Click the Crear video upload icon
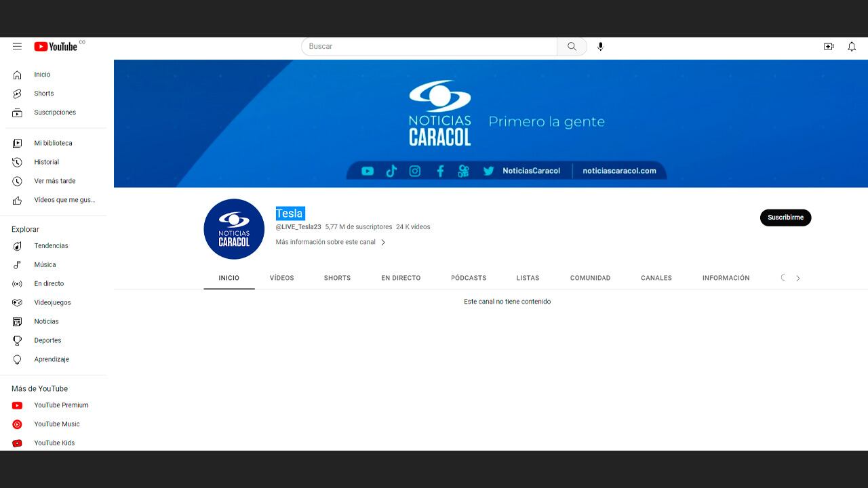The height and width of the screenshot is (488, 868). 829,46
